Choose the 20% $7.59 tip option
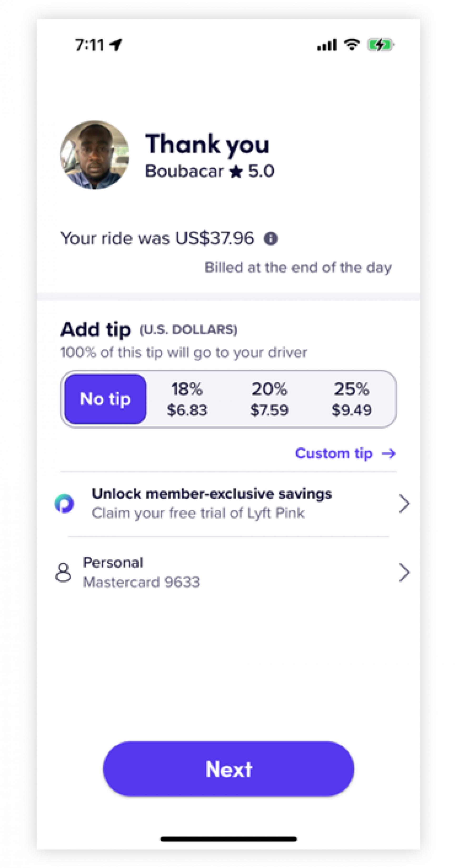This screenshot has height=868, width=457. 269,399
